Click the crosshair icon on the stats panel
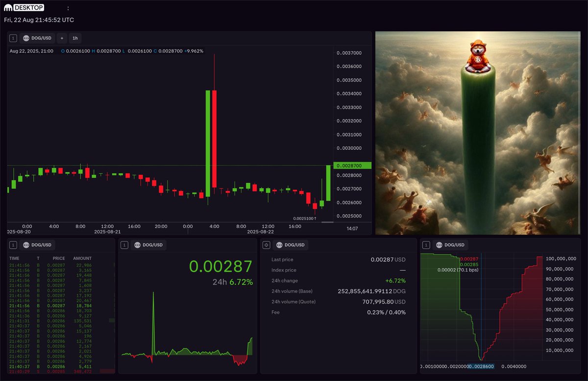The height and width of the screenshot is (381, 588). click(266, 245)
